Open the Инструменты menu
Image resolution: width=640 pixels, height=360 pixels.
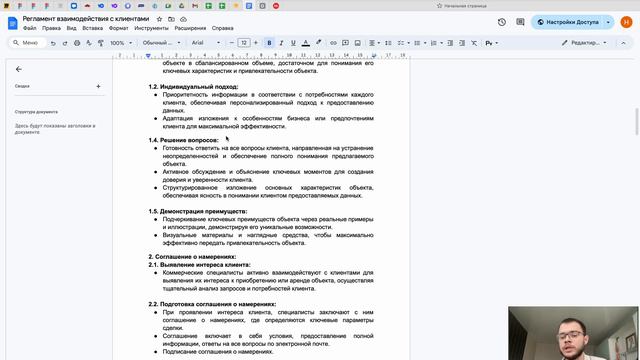pyautogui.click(x=151, y=28)
